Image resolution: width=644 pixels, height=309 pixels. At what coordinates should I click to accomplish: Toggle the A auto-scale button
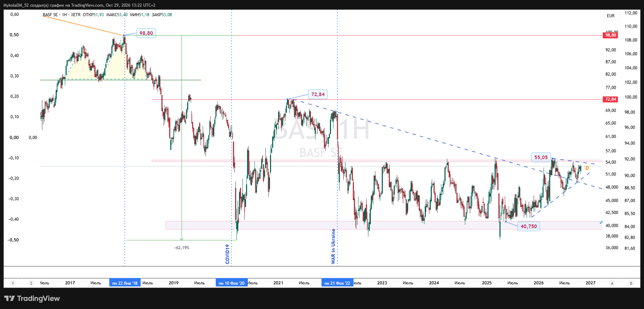coord(612,283)
